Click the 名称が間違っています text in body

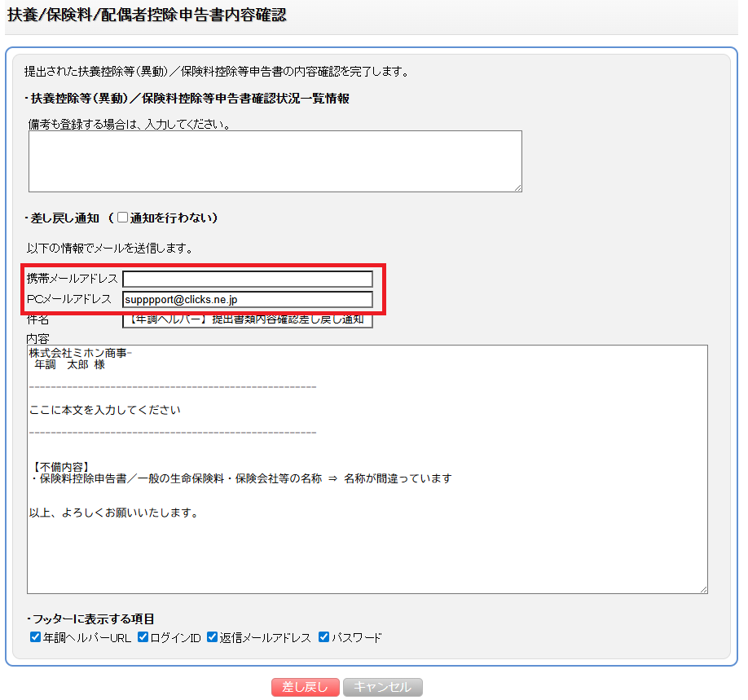click(x=398, y=478)
